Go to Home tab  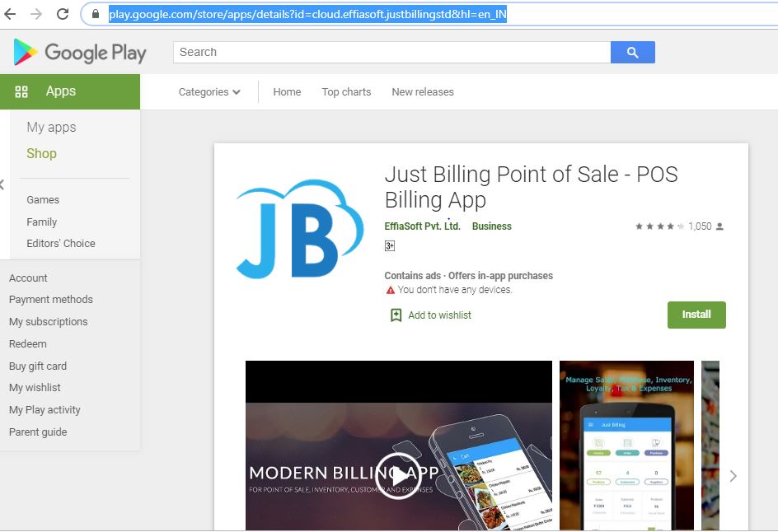tap(287, 92)
